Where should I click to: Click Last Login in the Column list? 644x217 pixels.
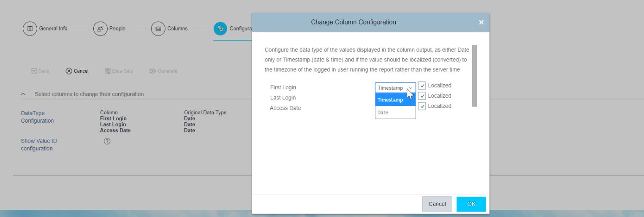(x=113, y=124)
